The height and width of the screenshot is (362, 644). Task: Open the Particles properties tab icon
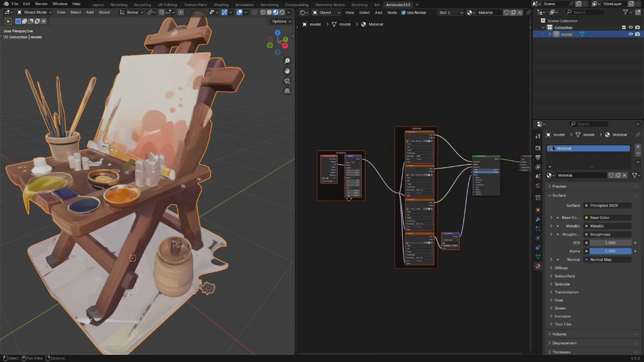(x=538, y=229)
